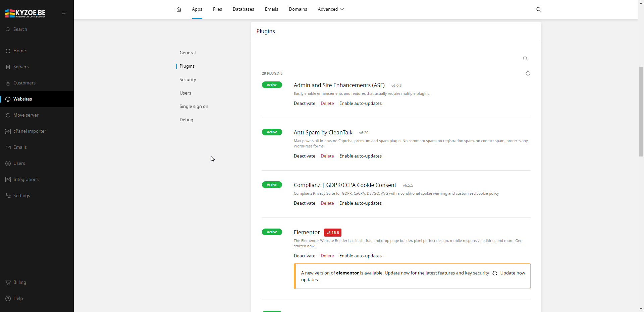The height and width of the screenshot is (312, 644).
Task: Enable auto-updates for Complianz
Action: pos(361,203)
